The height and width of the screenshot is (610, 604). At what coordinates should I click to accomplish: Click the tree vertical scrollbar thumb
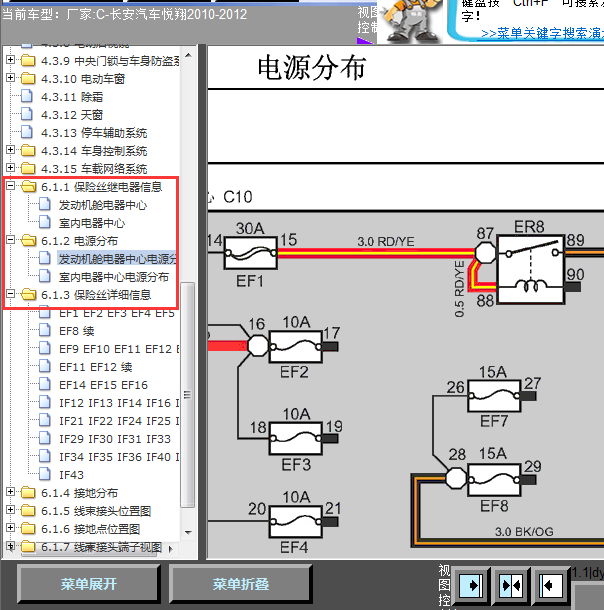pyautogui.click(x=188, y=395)
